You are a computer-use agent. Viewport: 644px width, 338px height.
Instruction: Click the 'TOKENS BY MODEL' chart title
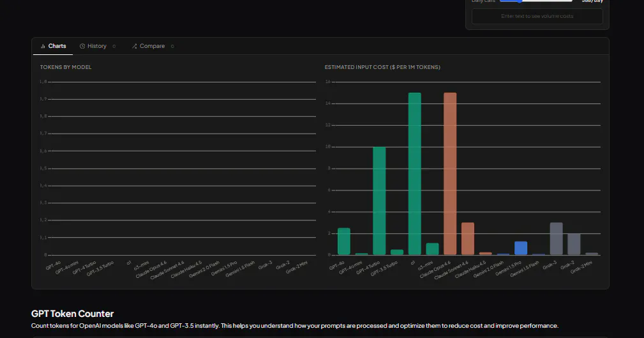coord(66,67)
